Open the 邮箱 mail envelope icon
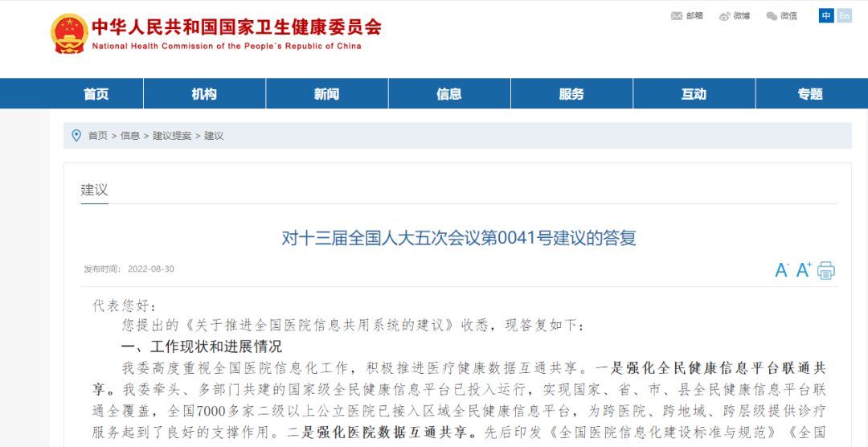Image resolution: width=868 pixels, height=447 pixels. tap(677, 16)
